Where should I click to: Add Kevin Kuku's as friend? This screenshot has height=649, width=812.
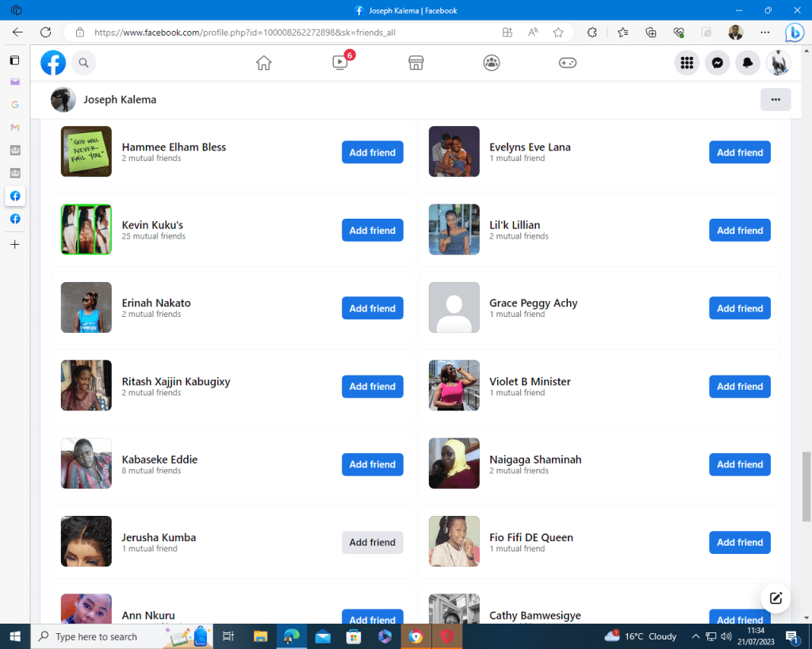372,231
